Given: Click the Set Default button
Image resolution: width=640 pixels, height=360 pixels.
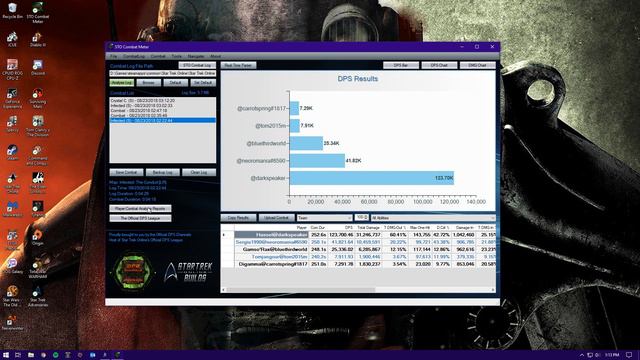Looking at the screenshot, I should click(203, 82).
